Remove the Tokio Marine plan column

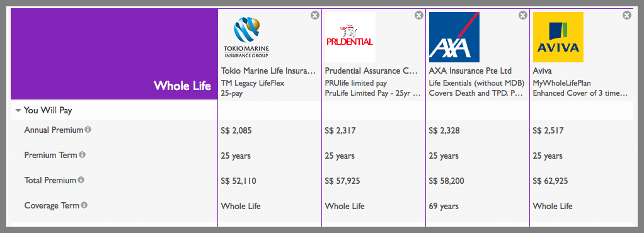coord(314,15)
